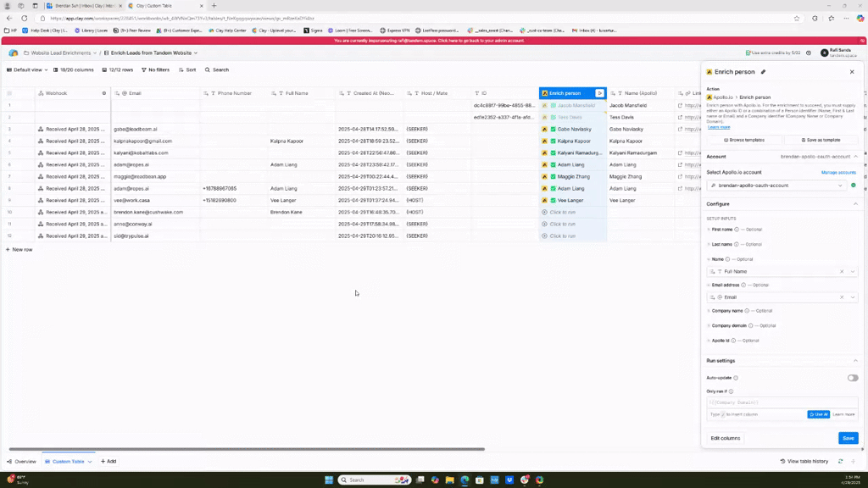The width and height of the screenshot is (868, 488).
Task: Collapse the Run settings section
Action: coord(855,361)
